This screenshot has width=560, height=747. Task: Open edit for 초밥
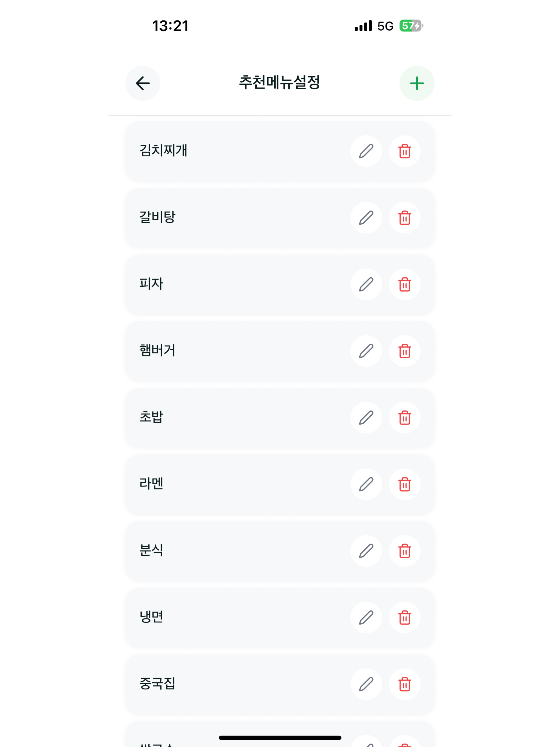[366, 418]
